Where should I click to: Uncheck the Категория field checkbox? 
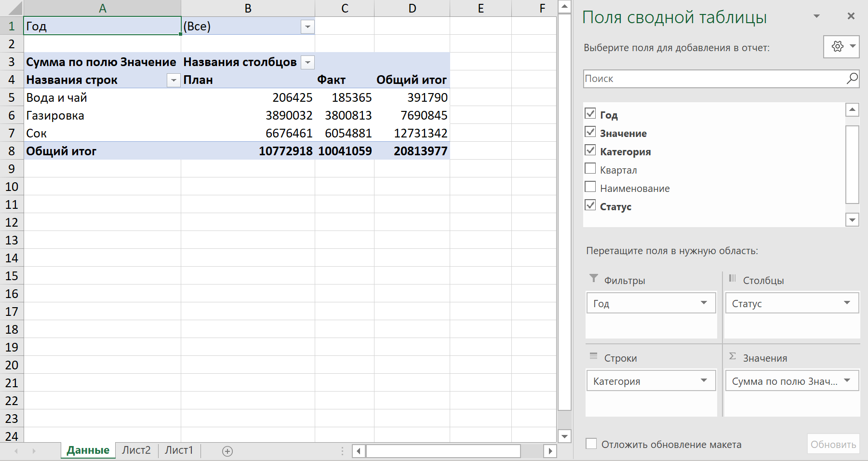pos(590,150)
